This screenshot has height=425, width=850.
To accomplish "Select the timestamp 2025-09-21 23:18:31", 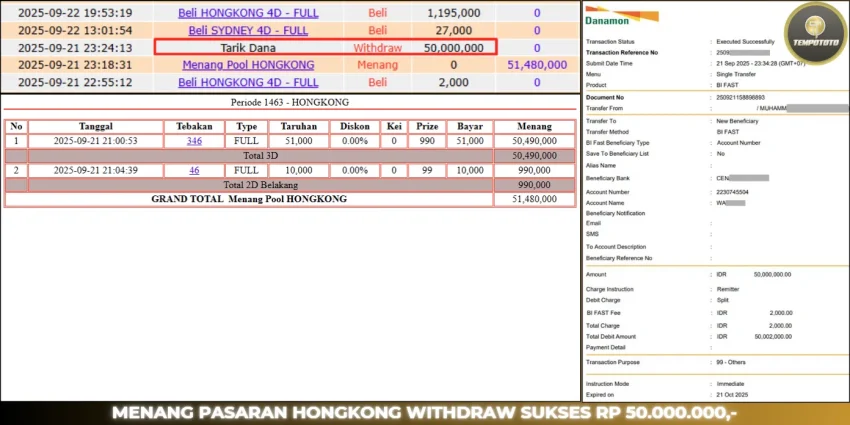I will [75, 65].
